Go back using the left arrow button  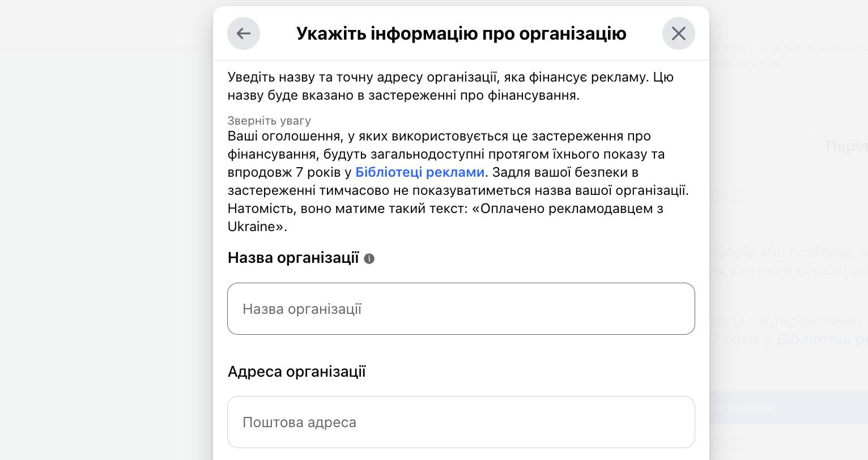244,33
